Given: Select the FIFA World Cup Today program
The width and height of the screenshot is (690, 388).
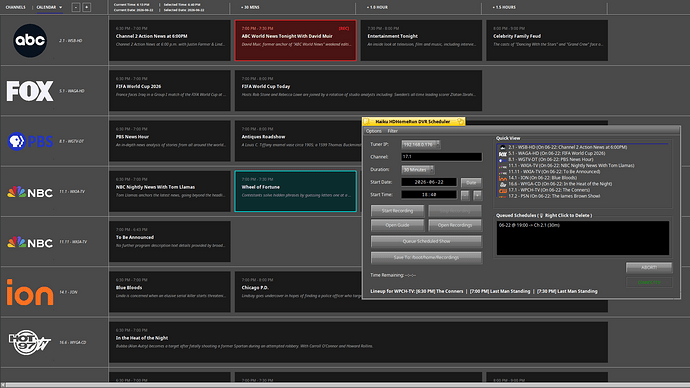Looking at the screenshot, I should [358, 91].
